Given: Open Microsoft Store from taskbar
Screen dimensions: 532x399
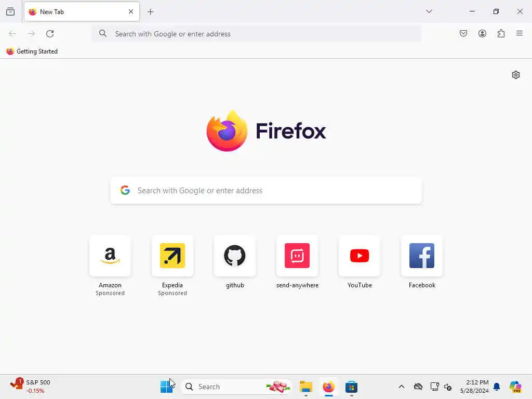Looking at the screenshot, I should click(x=351, y=387).
